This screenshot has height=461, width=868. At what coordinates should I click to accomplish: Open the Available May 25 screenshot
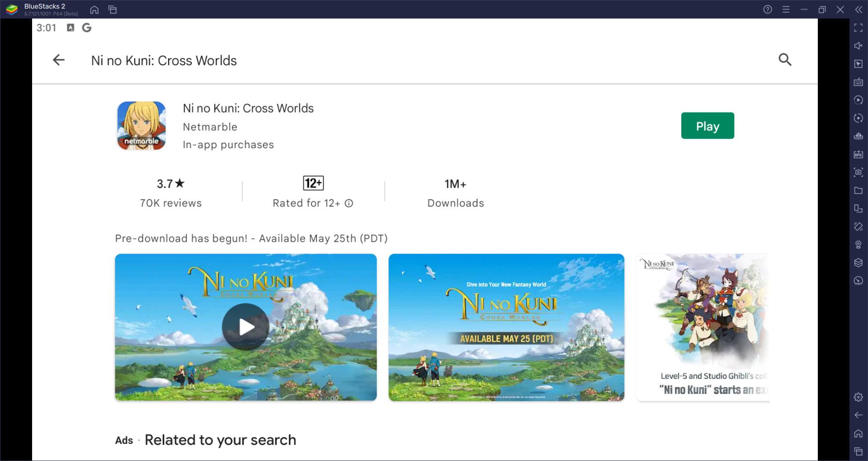506,327
